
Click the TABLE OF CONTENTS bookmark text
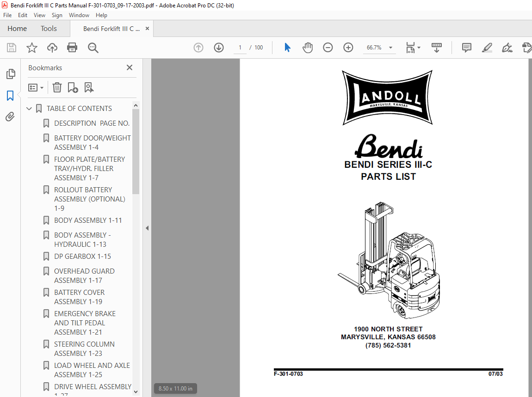pyautogui.click(x=79, y=109)
